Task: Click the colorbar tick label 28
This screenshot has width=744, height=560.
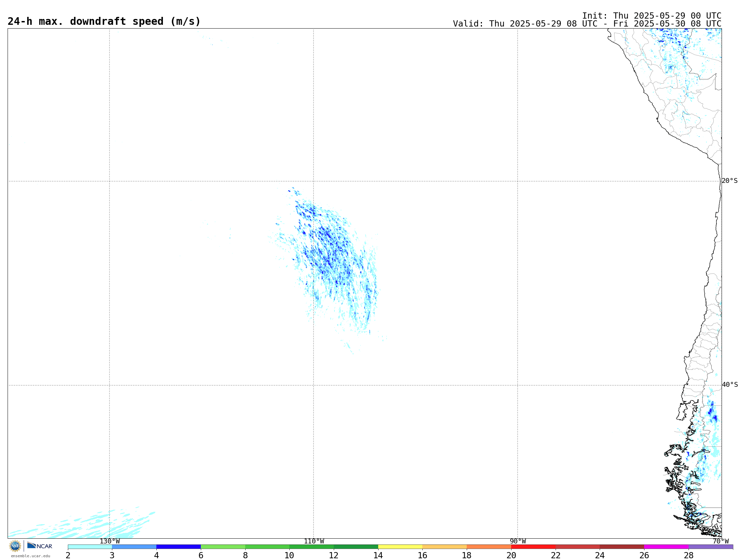Action: click(689, 556)
